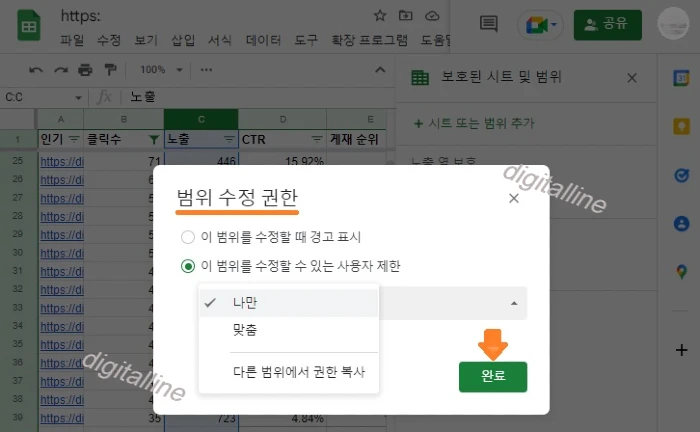Choose 나만 from the dropdown list
This screenshot has height=432, width=700.
(x=289, y=303)
